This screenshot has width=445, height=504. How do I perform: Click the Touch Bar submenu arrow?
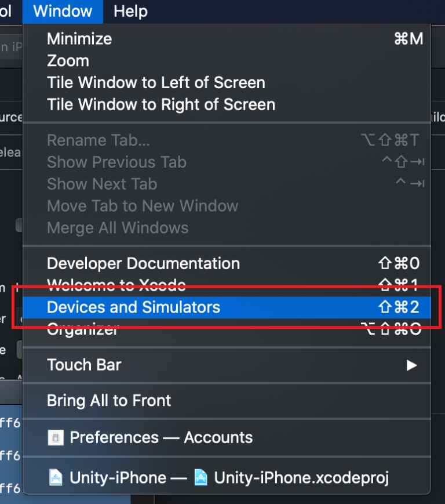coord(412,365)
